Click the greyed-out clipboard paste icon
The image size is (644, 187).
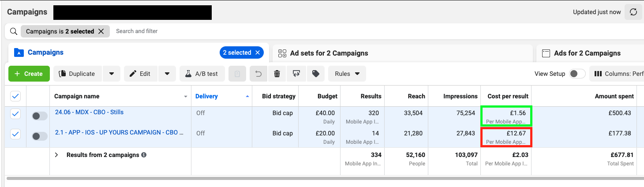(237, 74)
